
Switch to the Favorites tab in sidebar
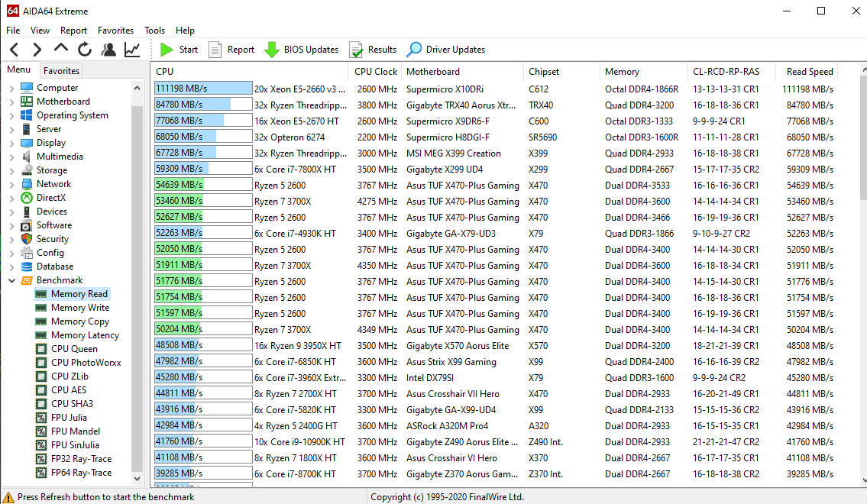61,71
